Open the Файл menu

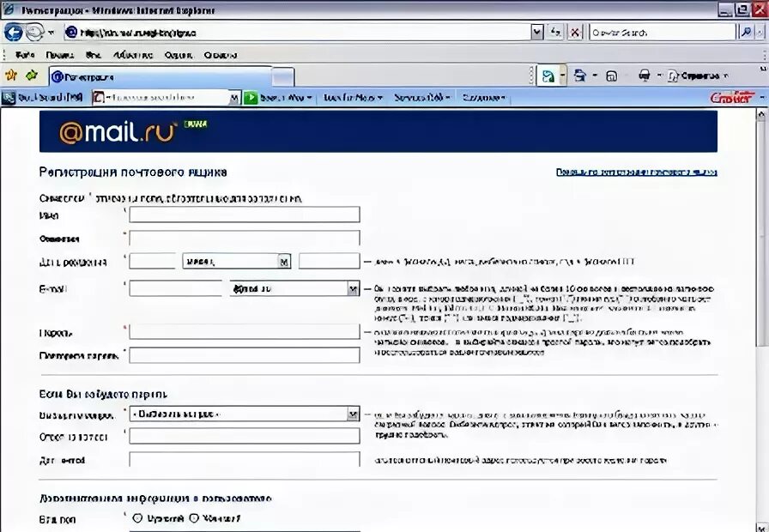coord(25,55)
